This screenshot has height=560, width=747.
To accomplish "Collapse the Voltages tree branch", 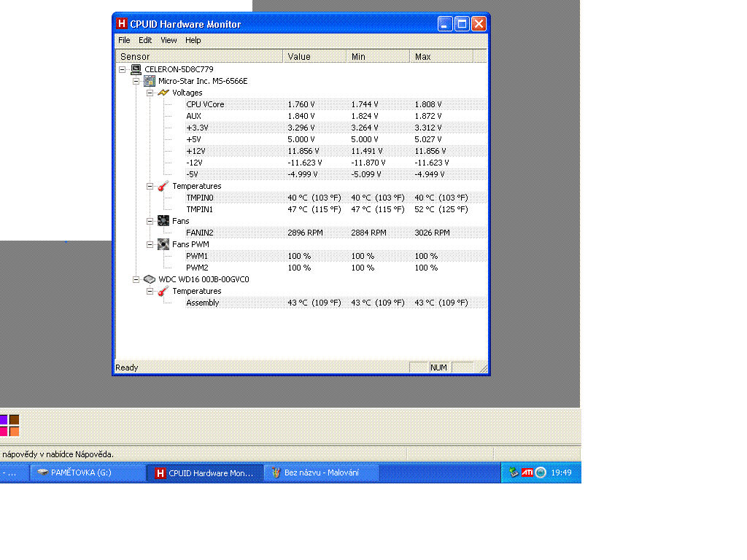I will click(150, 93).
